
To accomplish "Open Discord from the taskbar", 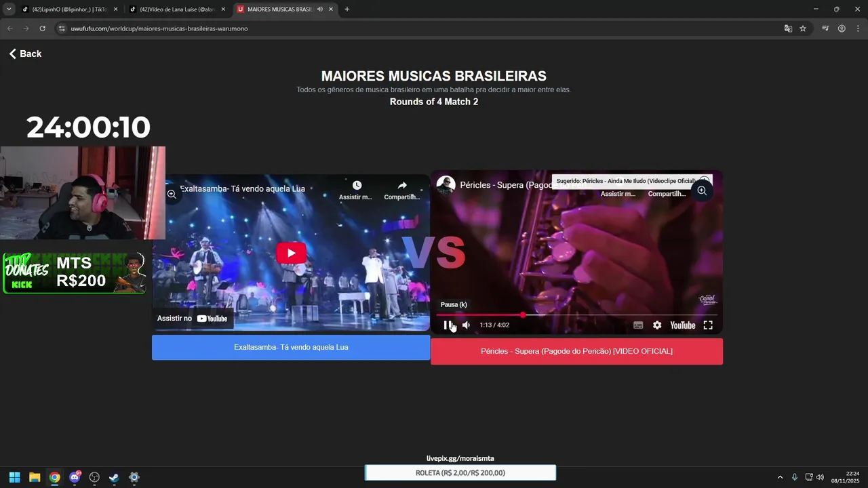I will tap(75, 477).
